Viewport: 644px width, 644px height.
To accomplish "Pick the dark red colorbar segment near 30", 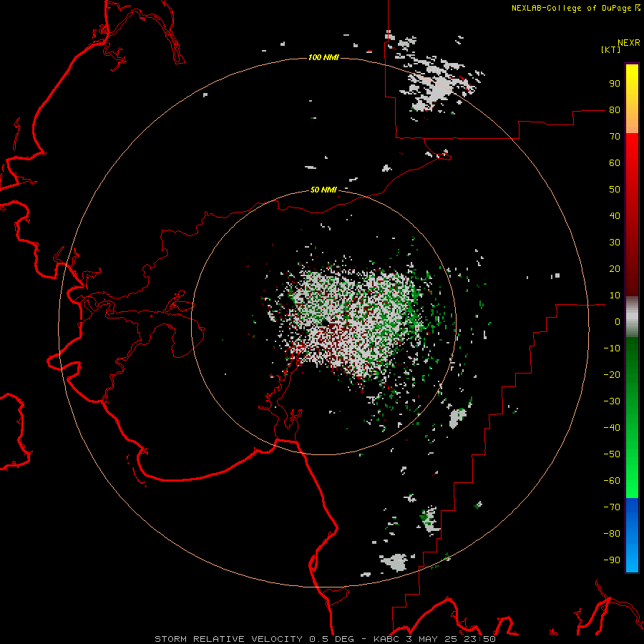I will point(632,243).
